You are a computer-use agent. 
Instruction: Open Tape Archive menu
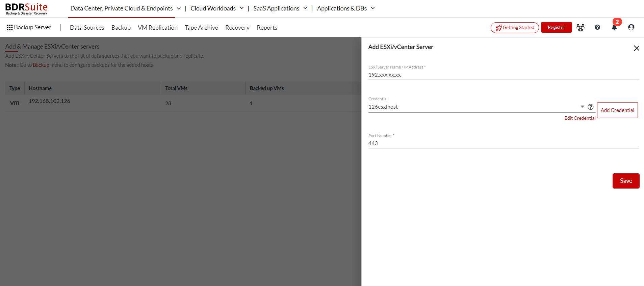pos(201,28)
